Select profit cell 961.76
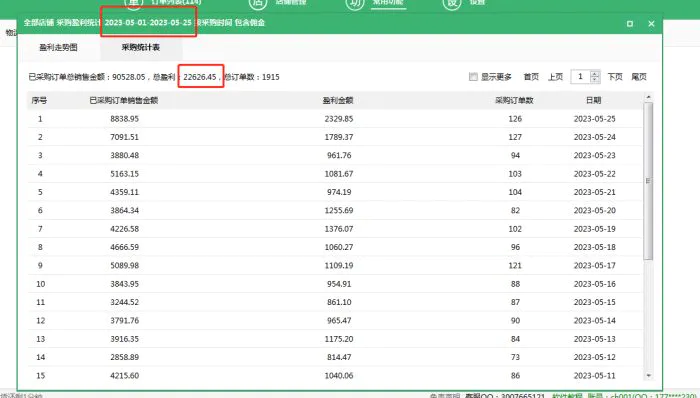Screen dimensions: 700x398 pos(339,155)
